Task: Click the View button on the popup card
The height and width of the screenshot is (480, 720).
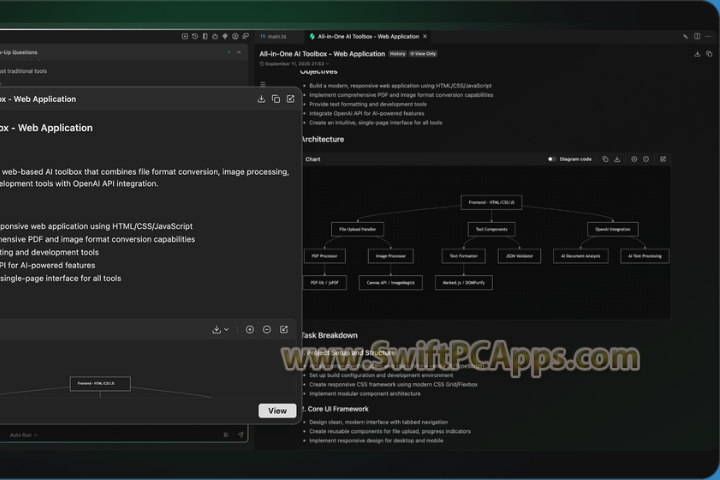Action: coord(277,411)
